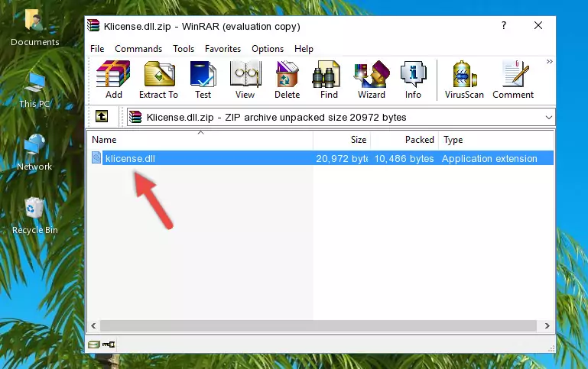Open the Tools menu

184,49
